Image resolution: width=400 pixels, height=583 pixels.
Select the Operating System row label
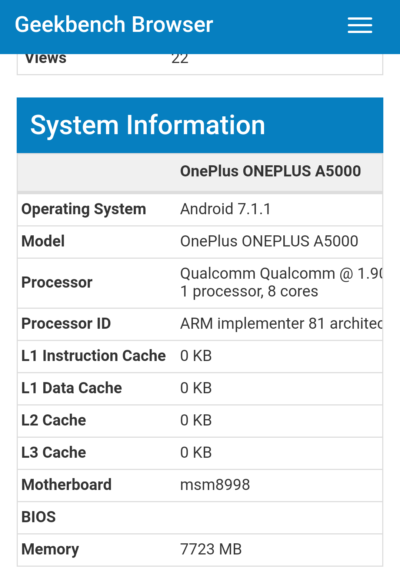(84, 209)
